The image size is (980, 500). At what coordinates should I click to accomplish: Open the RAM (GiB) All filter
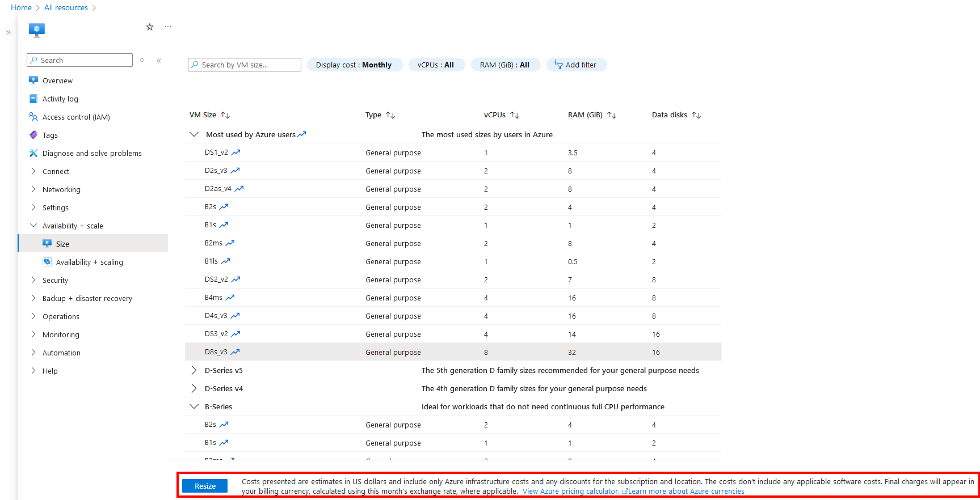(505, 65)
